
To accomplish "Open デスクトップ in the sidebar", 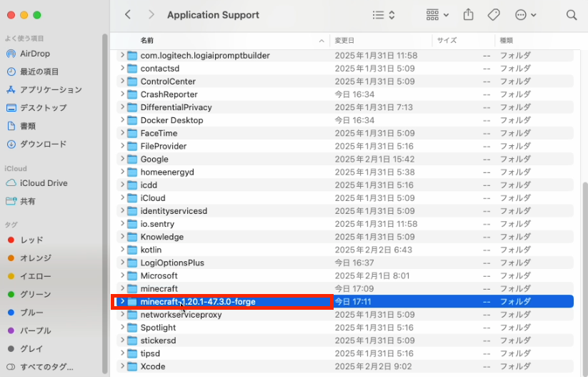I will pos(36,108).
